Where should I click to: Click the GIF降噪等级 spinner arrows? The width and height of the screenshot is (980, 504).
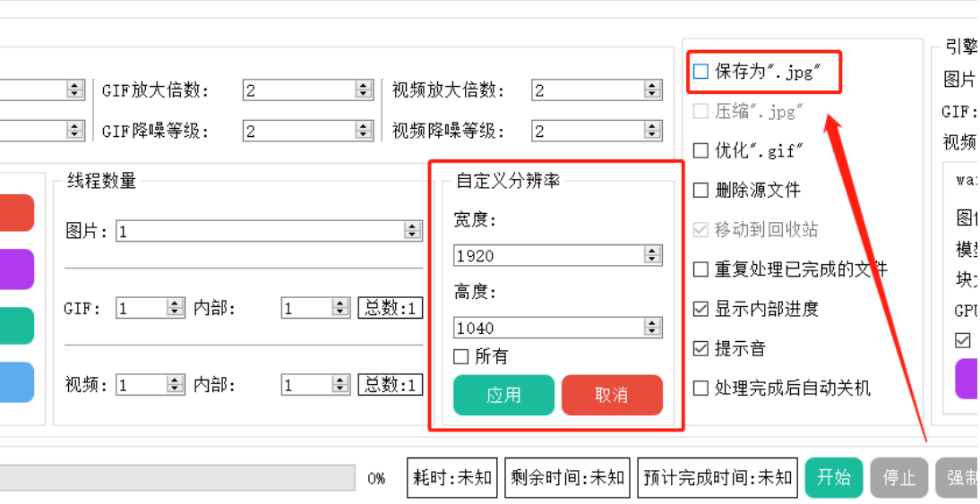[364, 131]
